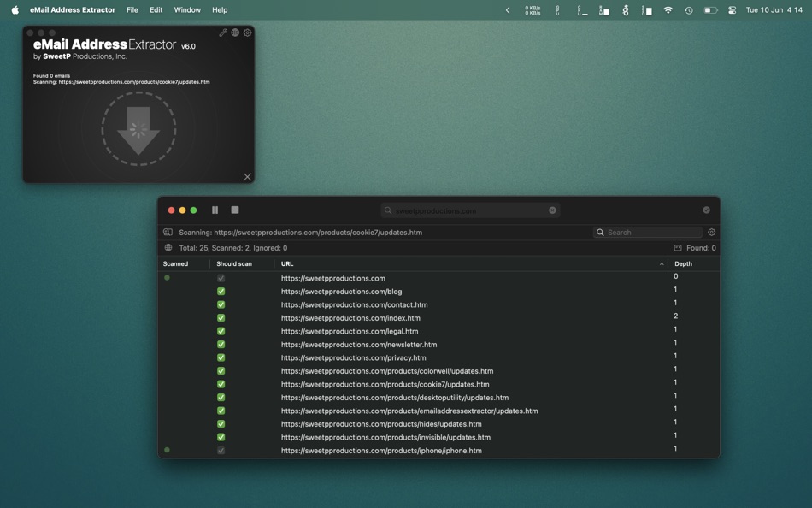The width and height of the screenshot is (812, 508).
Task: Select the https://sweetpproductions.com/blog row
Action: coord(438,292)
